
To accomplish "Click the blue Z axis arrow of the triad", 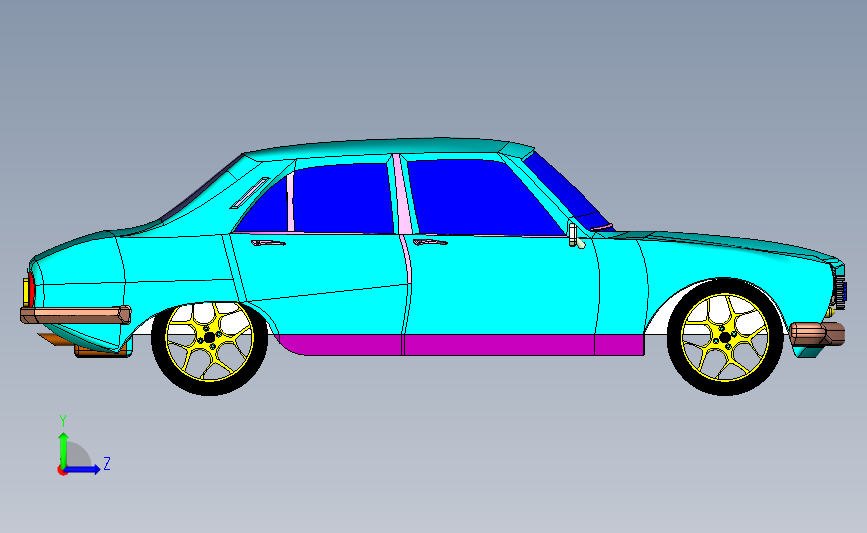I will point(82,470).
